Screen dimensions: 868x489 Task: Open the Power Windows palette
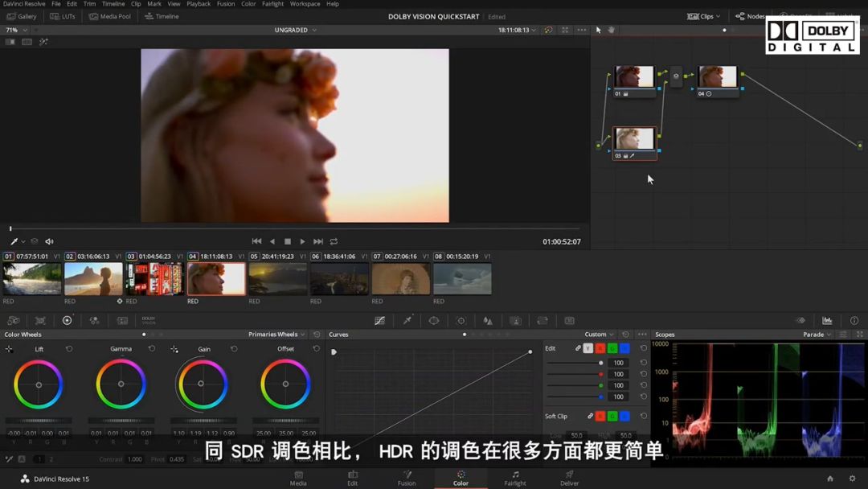click(434, 321)
